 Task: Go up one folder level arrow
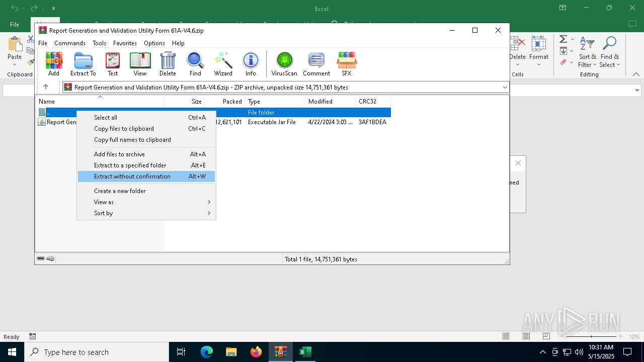[x=46, y=87]
